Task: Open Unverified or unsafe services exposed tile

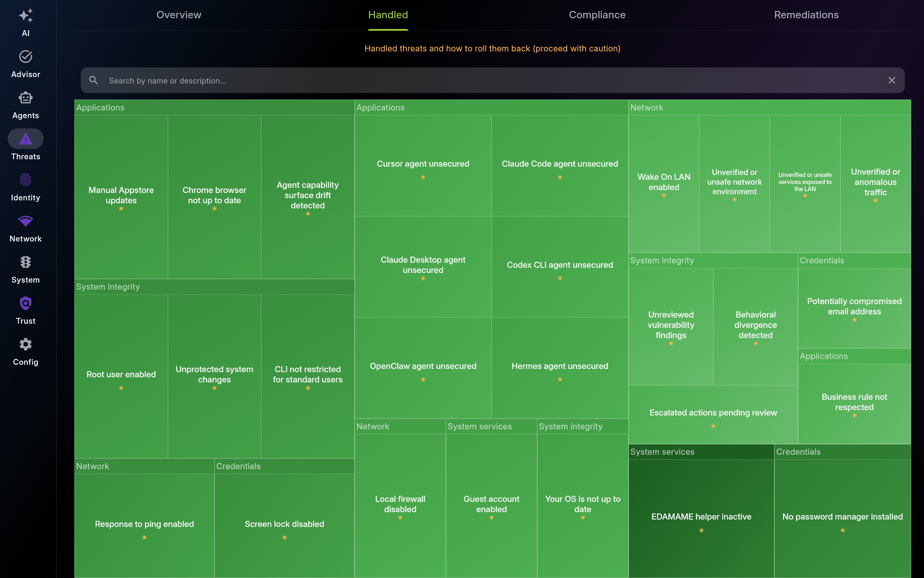Action: [x=805, y=183]
